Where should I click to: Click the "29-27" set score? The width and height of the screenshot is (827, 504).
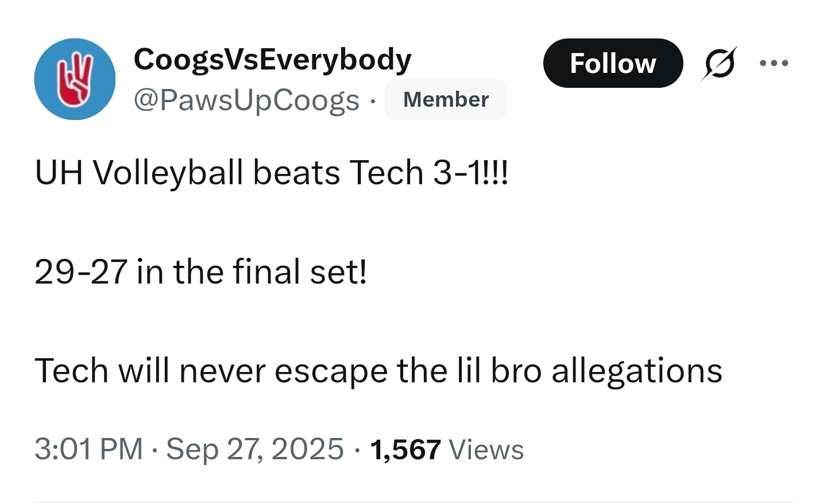(x=80, y=272)
